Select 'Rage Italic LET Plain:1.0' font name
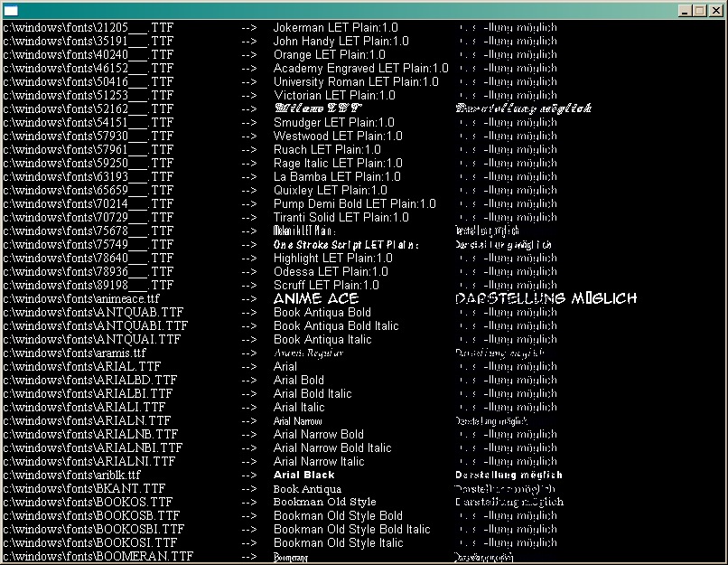 coord(338,163)
